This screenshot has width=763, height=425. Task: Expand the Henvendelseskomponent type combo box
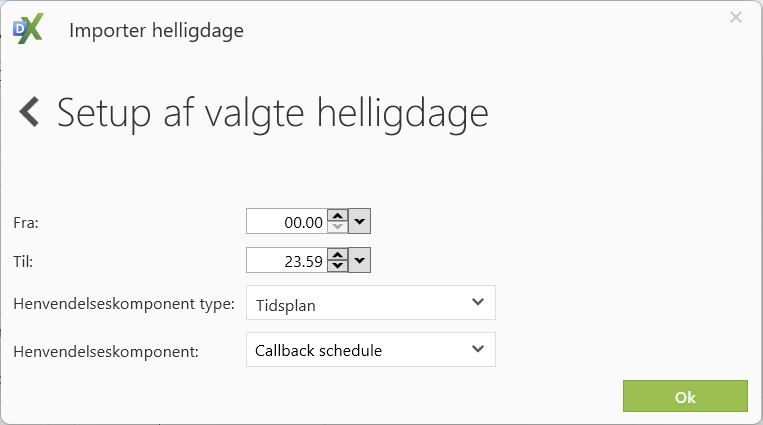(x=370, y=303)
